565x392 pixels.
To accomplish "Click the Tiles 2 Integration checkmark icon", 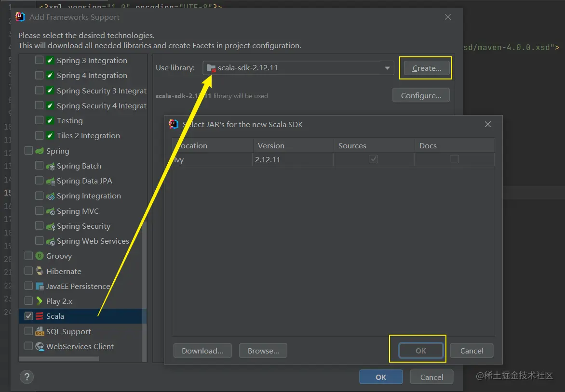I will [x=51, y=135].
